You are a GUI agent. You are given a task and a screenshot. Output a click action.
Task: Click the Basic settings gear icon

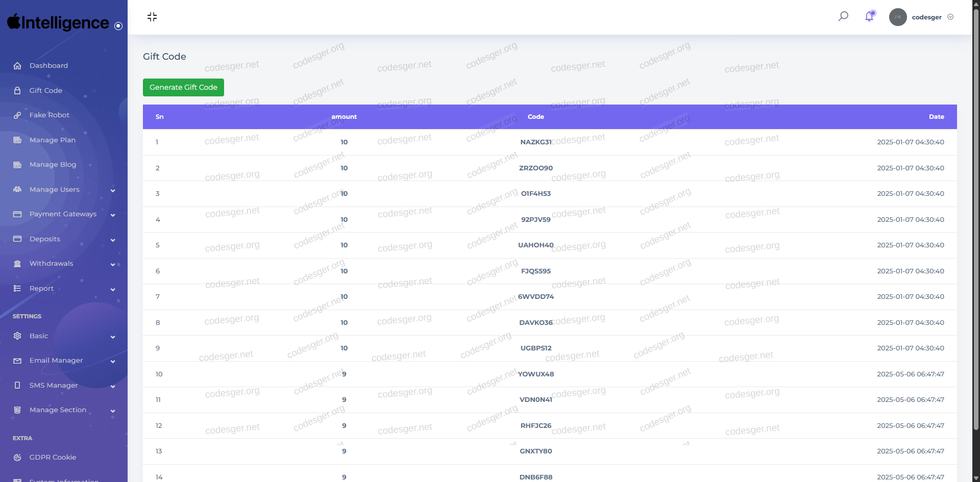click(17, 336)
